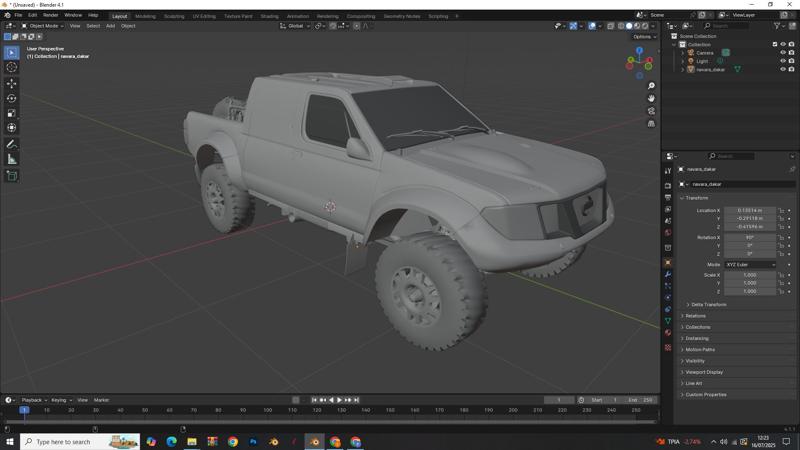This screenshot has width=800, height=450.
Task: Disable Camera in renders
Action: point(791,53)
